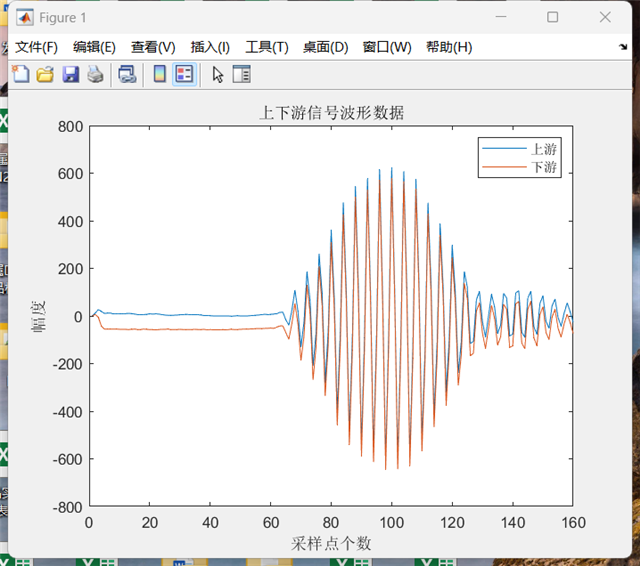The image size is (640, 566).
Task: Select the 下游 legend entry
Action: pos(544,166)
